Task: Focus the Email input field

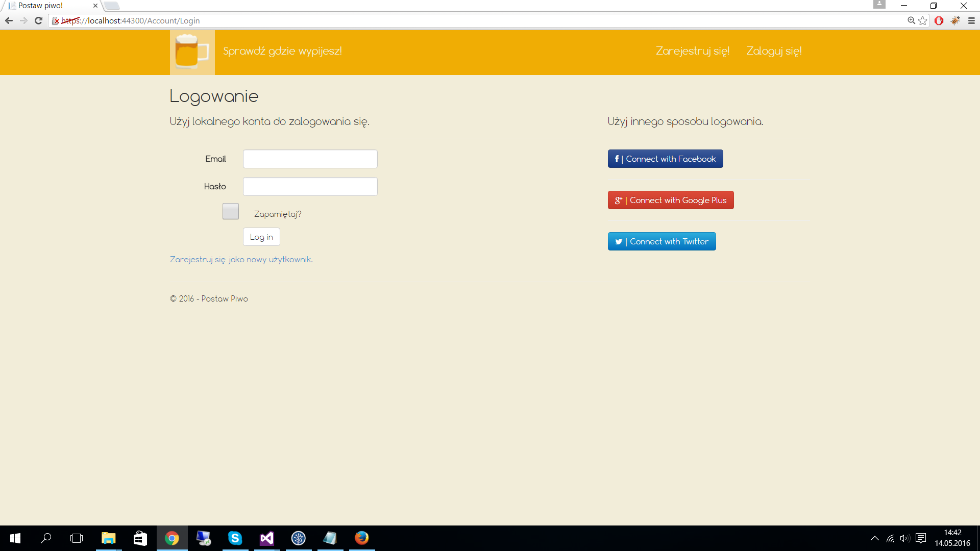Action: [310, 159]
